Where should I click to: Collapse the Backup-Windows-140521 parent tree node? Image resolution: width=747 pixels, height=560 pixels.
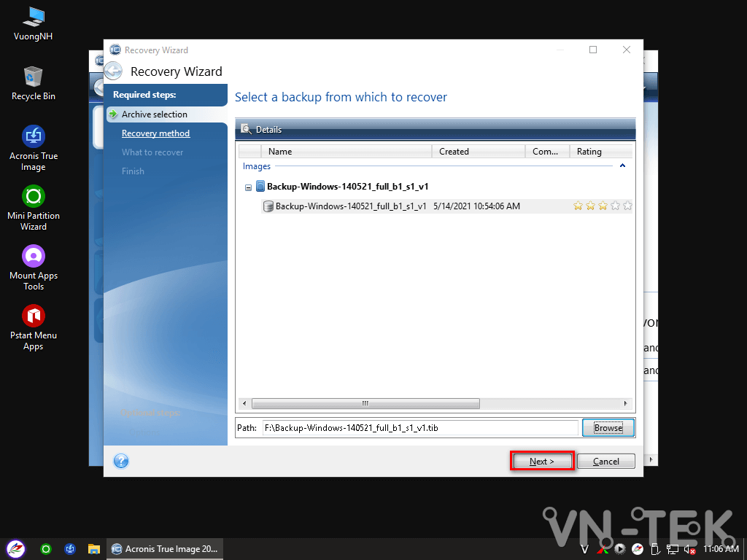[x=248, y=187]
